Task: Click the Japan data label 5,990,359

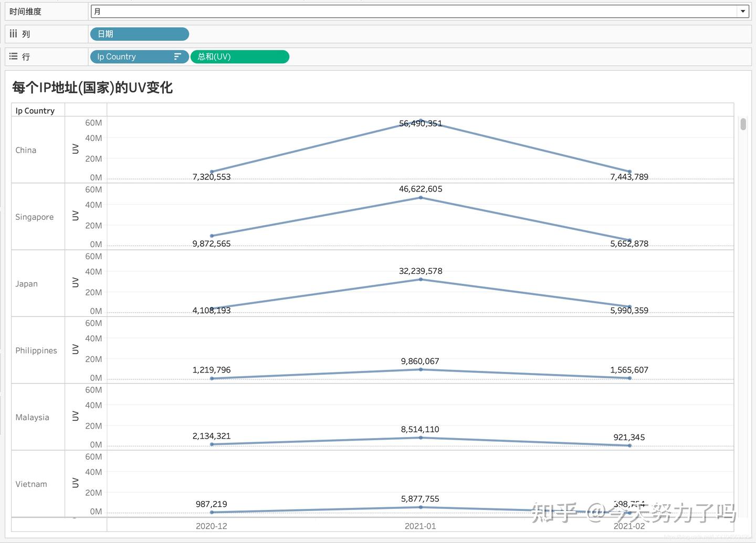Action: coord(629,310)
